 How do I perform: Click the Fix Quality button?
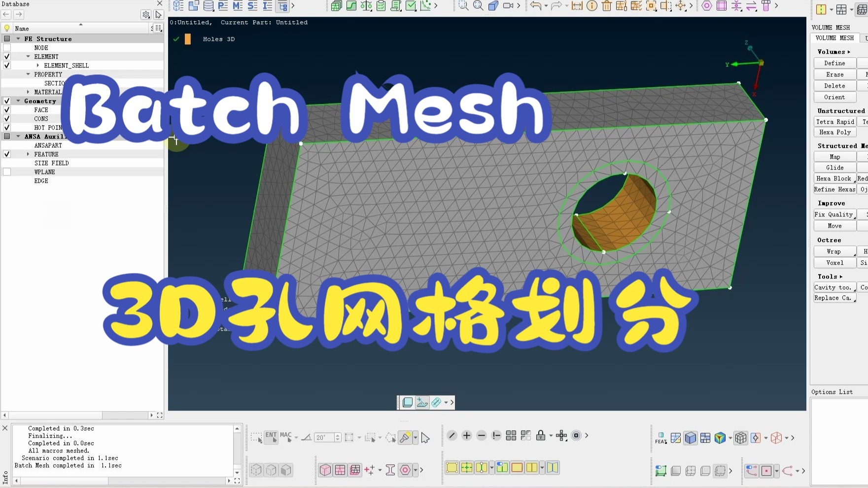(x=834, y=214)
